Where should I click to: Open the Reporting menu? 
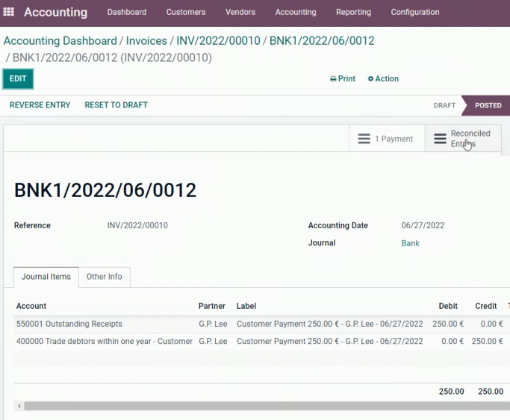353,12
